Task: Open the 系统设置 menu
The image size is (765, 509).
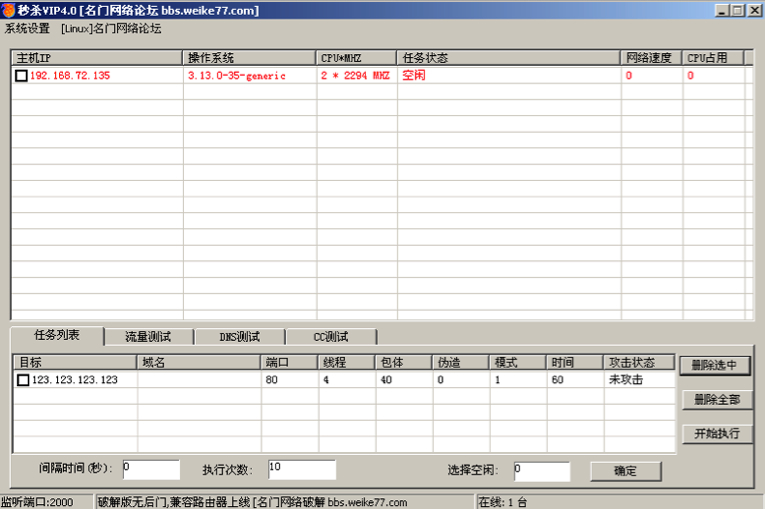Action: [x=27, y=29]
